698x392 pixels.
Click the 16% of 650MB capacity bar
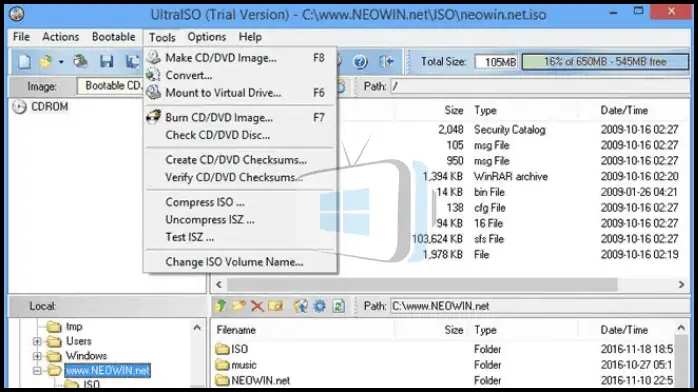point(605,61)
